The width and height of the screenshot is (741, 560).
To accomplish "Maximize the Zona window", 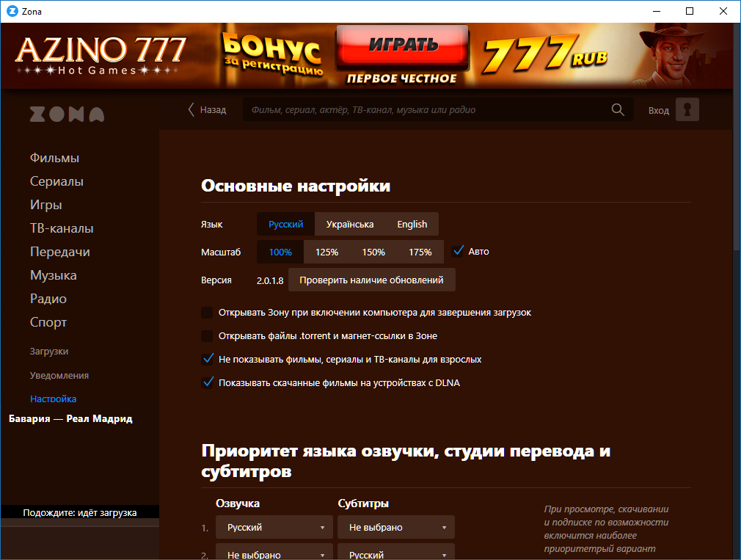I will [690, 11].
